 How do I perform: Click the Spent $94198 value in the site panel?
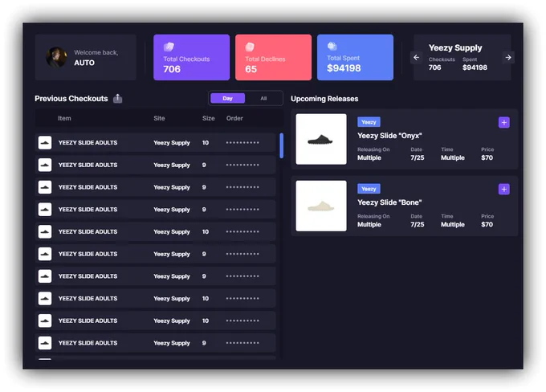475,67
